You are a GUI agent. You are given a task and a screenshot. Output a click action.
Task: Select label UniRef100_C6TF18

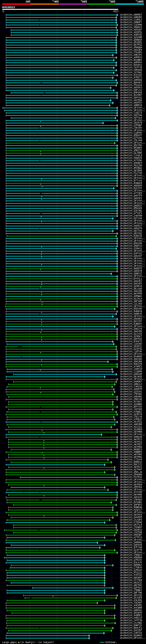(131, 67)
